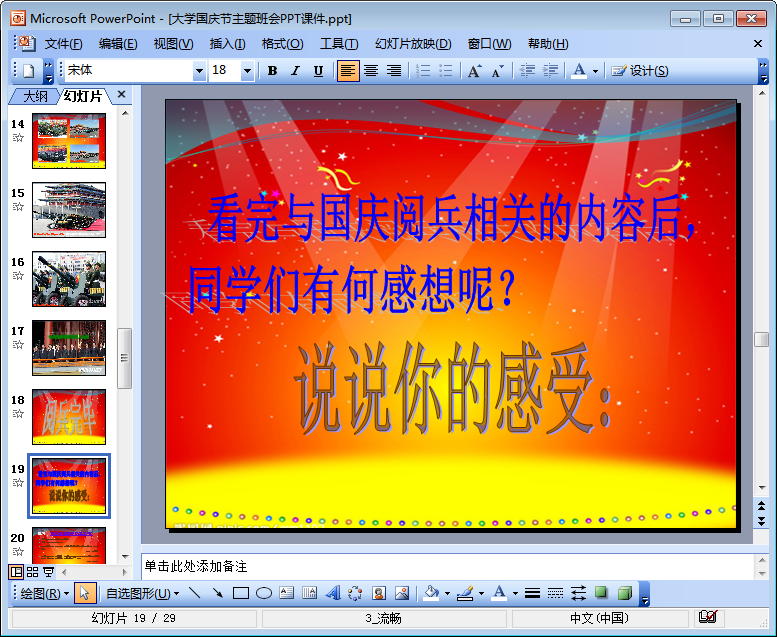Open the 工具(T) menu
Viewport: 777px width, 637px height.
coord(339,44)
